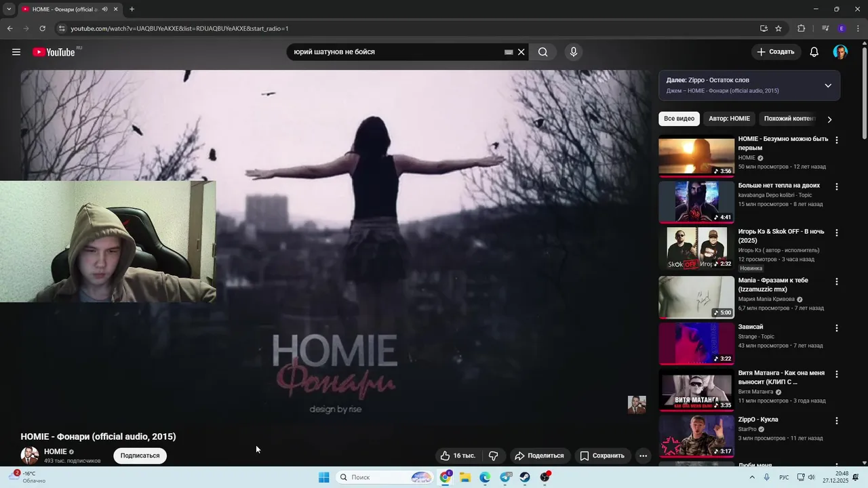
Task: Select the Автор: HOMIE chip
Action: (729, 119)
